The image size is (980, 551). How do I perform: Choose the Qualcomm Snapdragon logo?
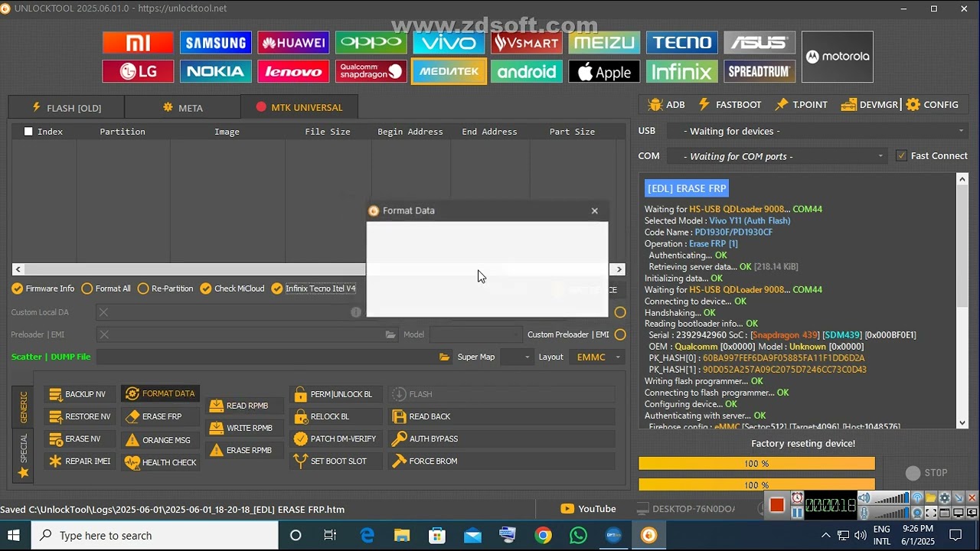point(371,72)
